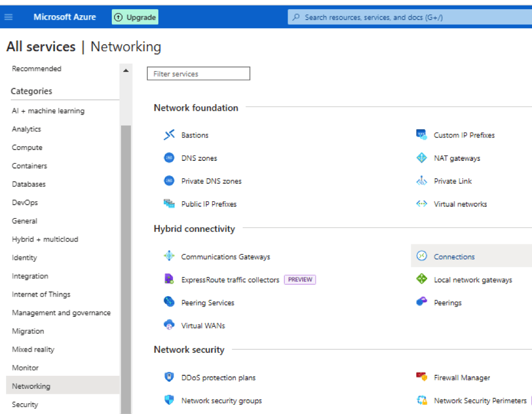Click the DDoS protection plans shield icon

[169, 377]
